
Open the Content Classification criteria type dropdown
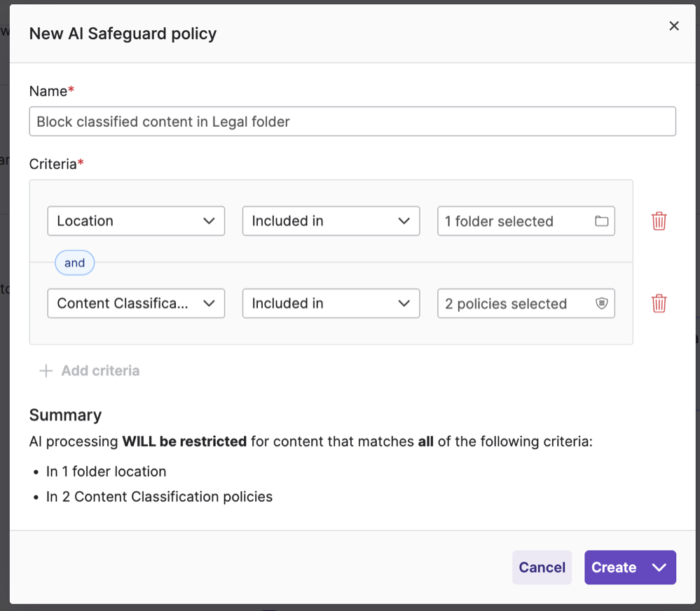136,303
